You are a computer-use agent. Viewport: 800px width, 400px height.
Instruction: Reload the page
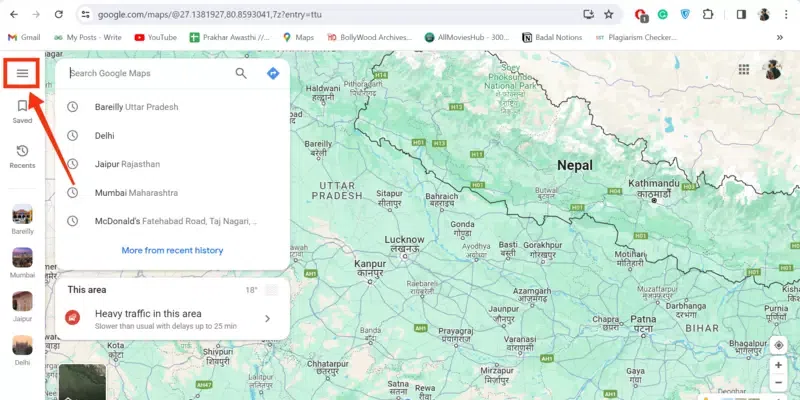tap(59, 14)
